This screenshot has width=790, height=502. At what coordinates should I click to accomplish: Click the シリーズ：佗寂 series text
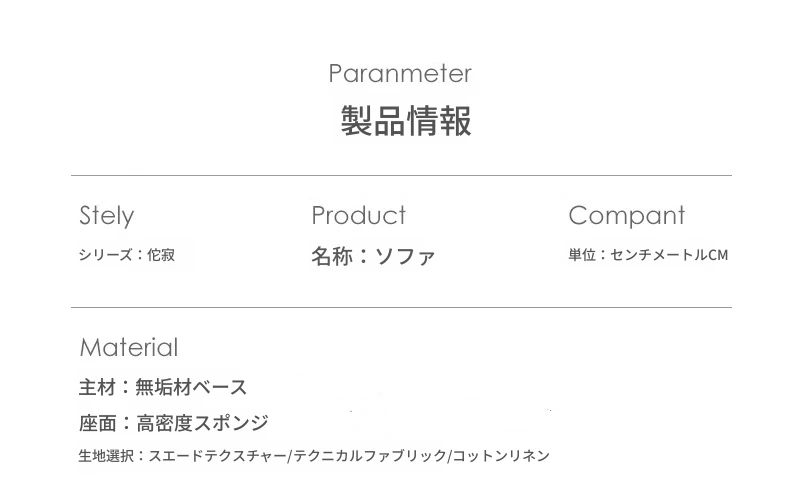click(126, 255)
